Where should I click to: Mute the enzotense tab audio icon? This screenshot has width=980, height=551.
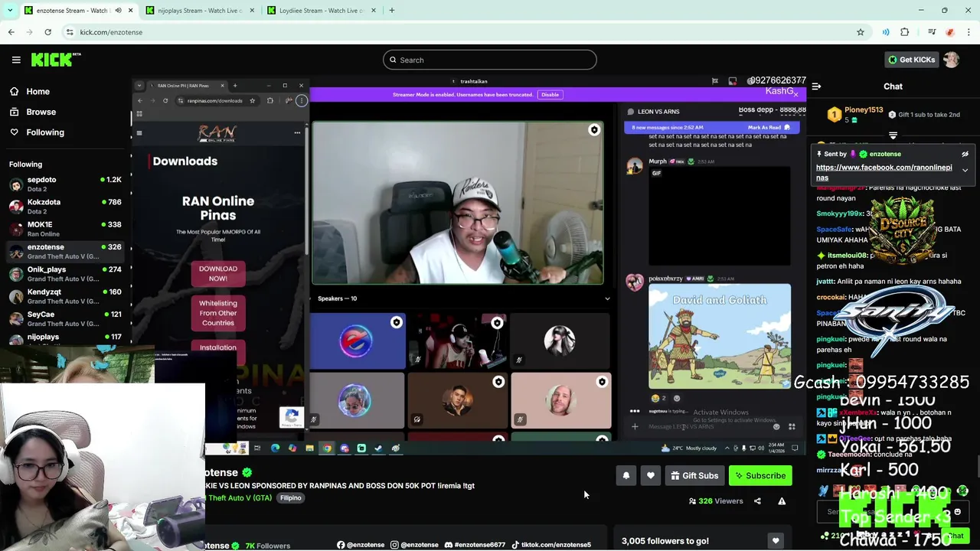click(118, 11)
